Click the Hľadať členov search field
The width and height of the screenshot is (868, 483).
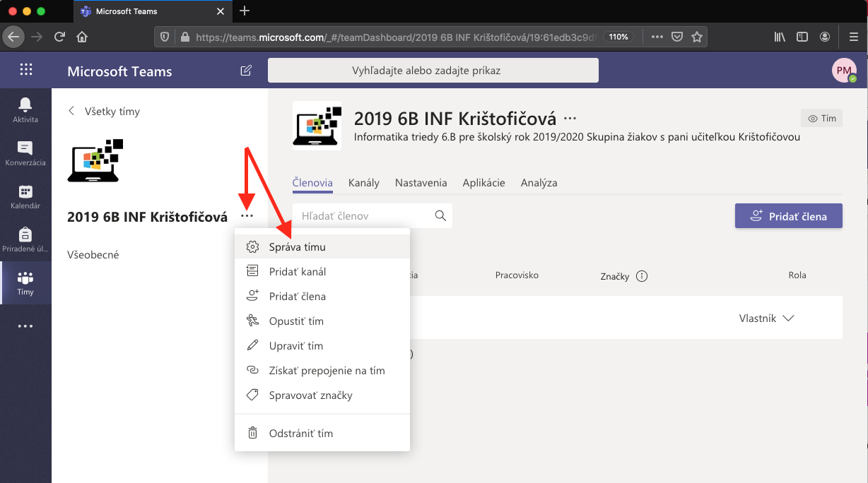pos(364,216)
